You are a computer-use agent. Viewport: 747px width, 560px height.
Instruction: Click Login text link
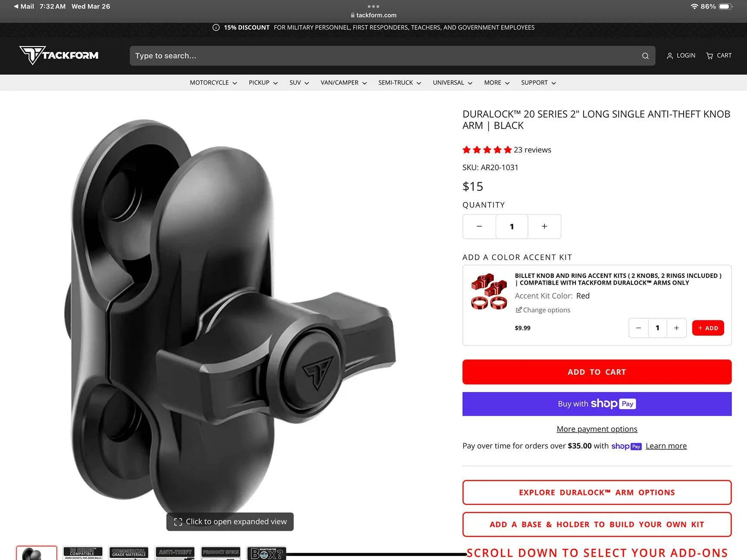pyautogui.click(x=686, y=56)
